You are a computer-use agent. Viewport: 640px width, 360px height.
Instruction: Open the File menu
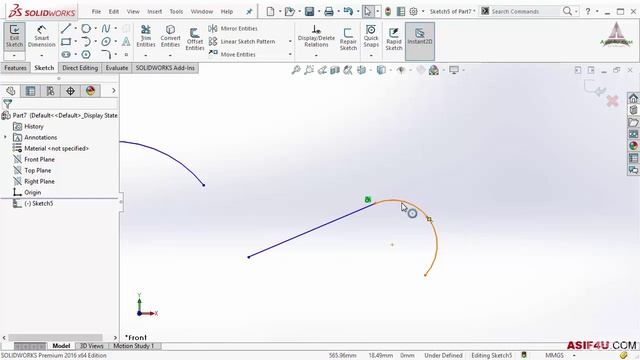point(96,11)
